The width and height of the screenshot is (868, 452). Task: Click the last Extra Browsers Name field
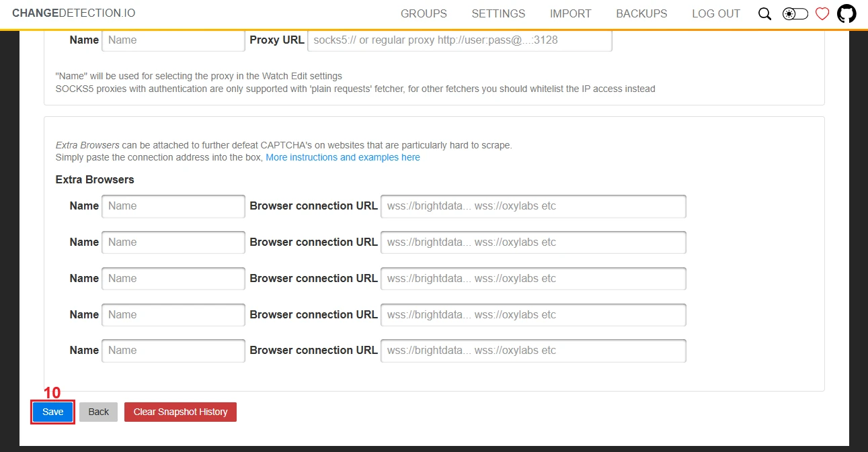coord(173,351)
